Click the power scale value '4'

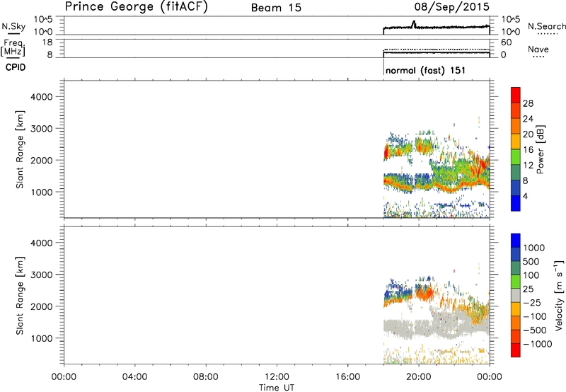525,196
